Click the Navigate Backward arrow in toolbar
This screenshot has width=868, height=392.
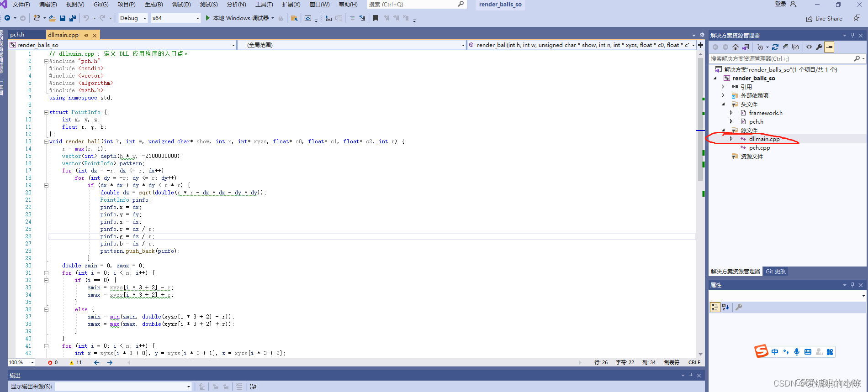[x=7, y=18]
